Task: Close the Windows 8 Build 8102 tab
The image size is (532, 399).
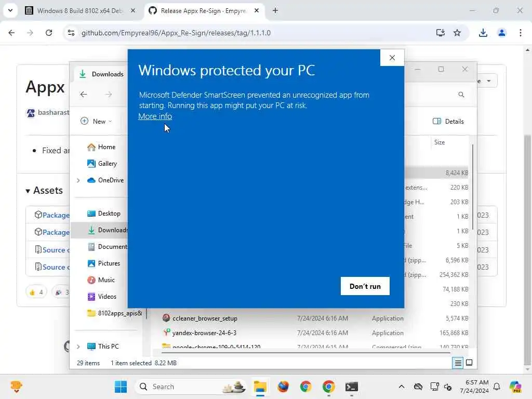Action: pyautogui.click(x=132, y=10)
